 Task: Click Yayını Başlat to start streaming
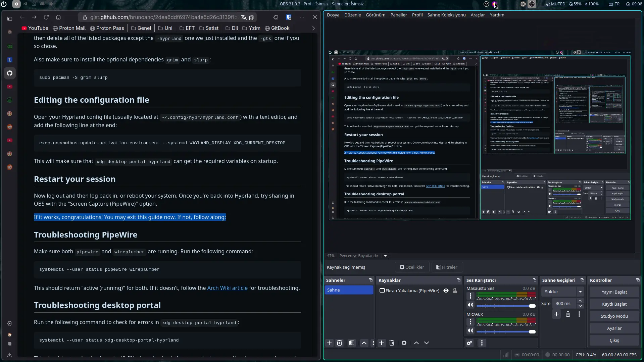(614, 292)
